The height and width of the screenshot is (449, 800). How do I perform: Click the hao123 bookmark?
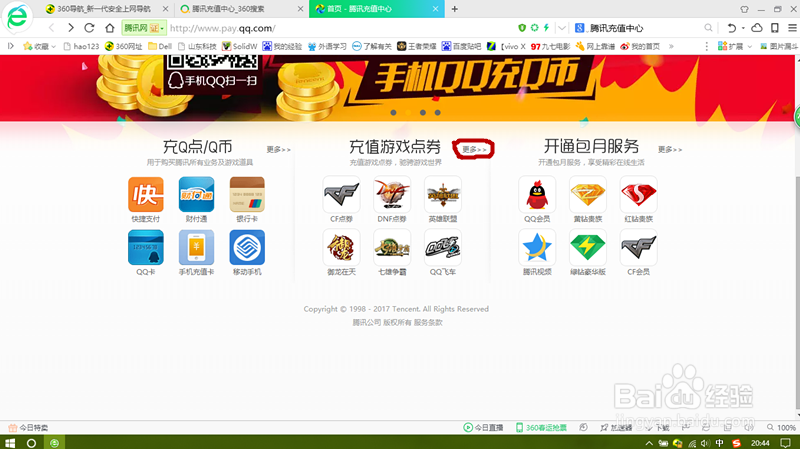click(x=81, y=46)
